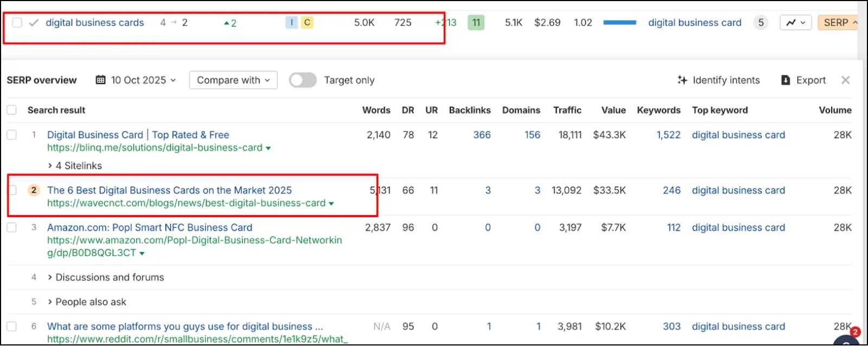Open the digital business cards keyword link
Screen dimensions: 868x346
click(x=95, y=23)
